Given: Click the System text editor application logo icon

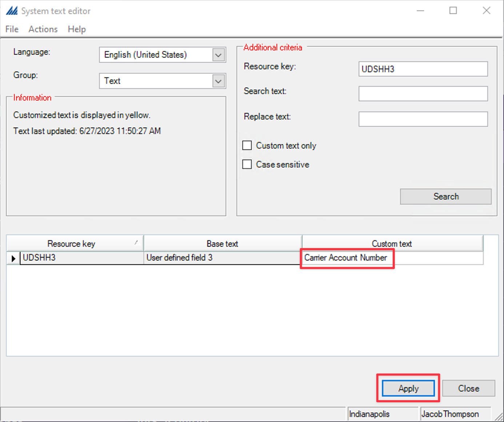Looking at the screenshot, I should [x=12, y=10].
